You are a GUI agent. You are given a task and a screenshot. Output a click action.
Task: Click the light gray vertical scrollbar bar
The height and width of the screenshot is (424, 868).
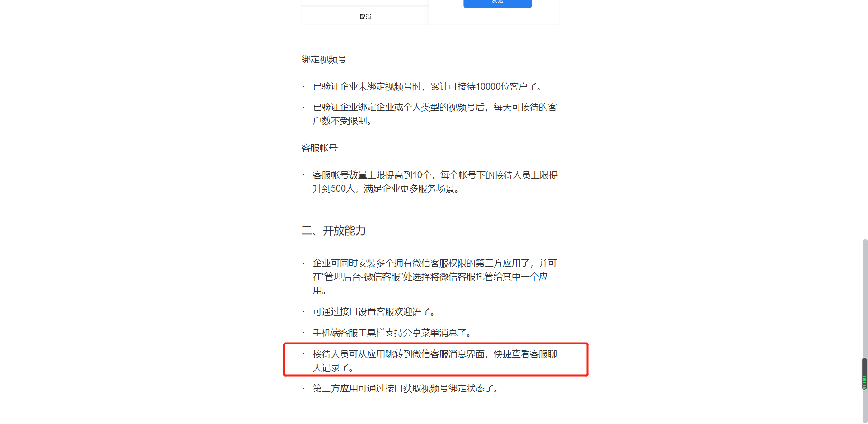864,330
